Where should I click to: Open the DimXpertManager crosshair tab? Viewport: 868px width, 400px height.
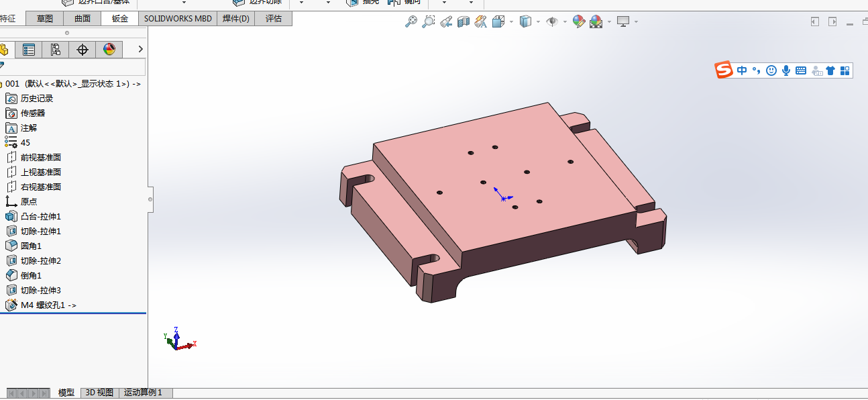click(x=83, y=49)
